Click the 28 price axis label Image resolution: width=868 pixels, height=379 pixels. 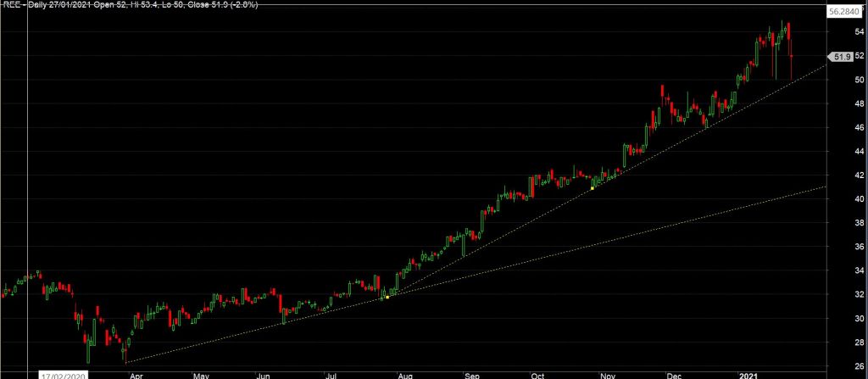[860, 343]
